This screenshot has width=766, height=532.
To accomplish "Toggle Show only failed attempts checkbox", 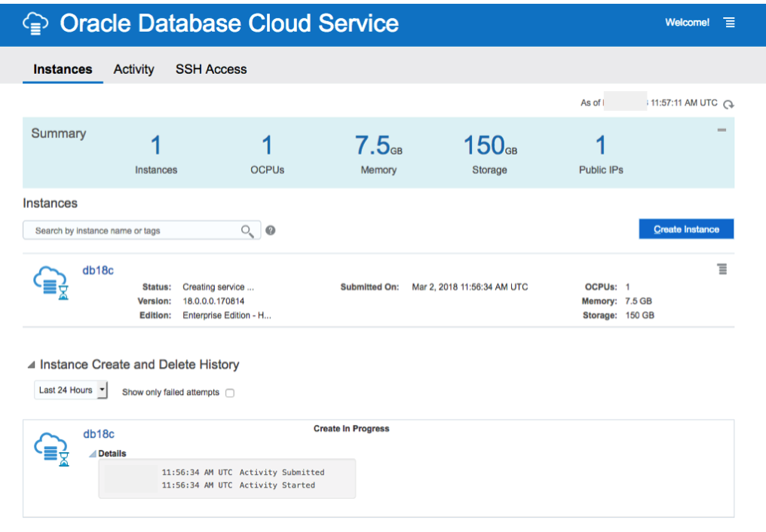I will [x=230, y=393].
